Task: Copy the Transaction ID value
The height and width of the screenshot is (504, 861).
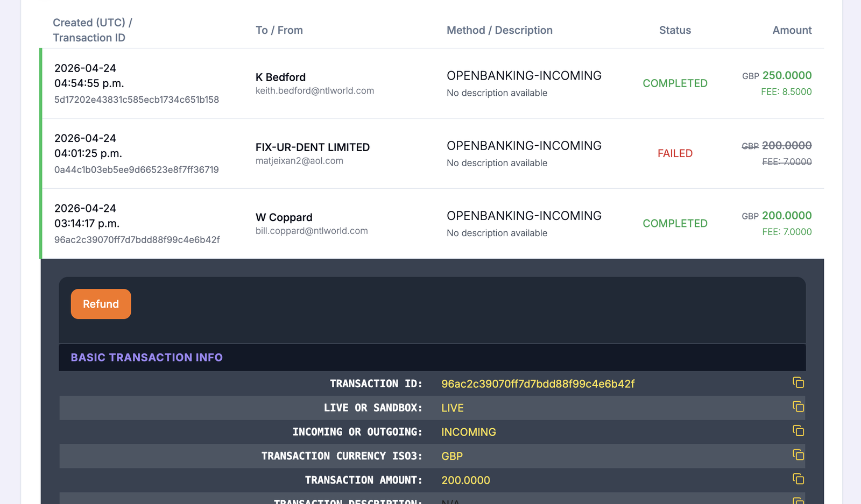Action: (798, 382)
